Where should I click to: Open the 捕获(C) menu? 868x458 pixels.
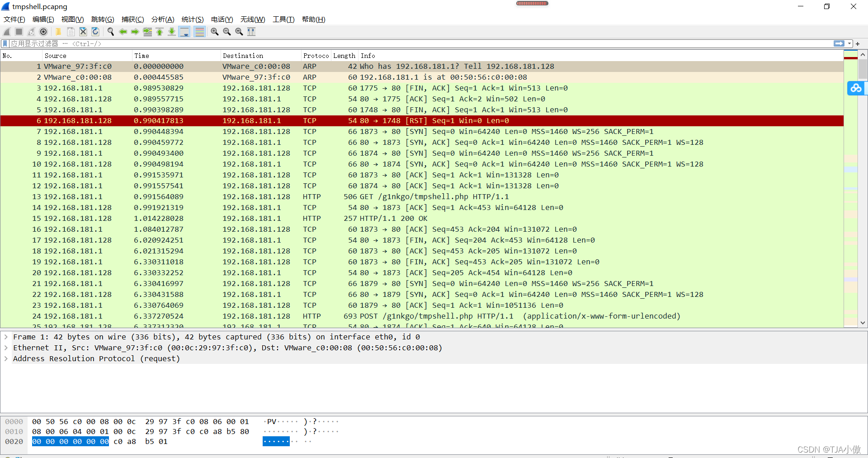(x=132, y=19)
